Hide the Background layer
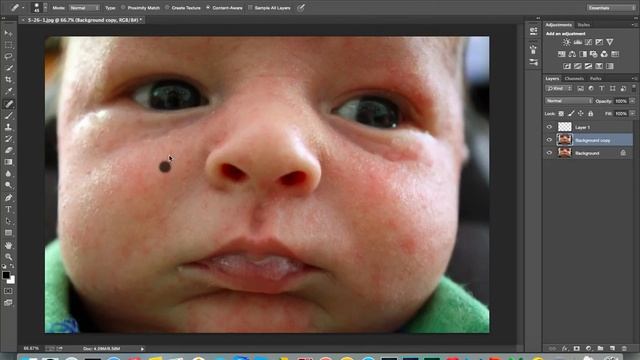 click(549, 153)
